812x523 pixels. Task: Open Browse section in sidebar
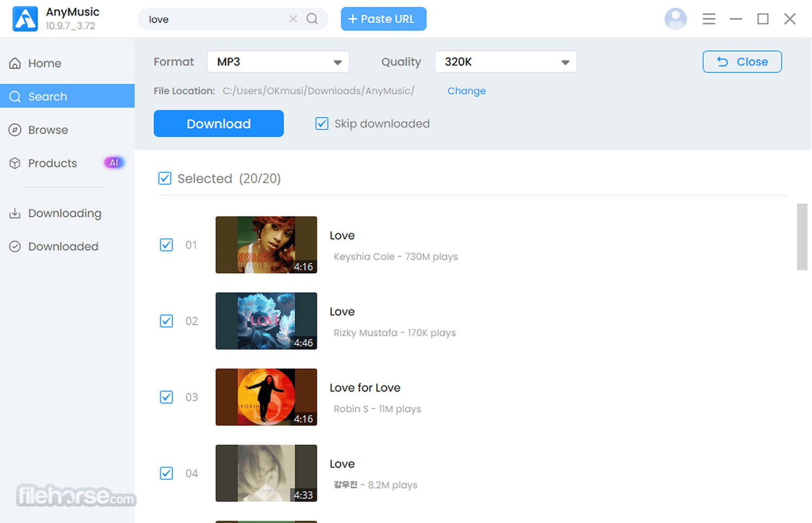click(67, 130)
